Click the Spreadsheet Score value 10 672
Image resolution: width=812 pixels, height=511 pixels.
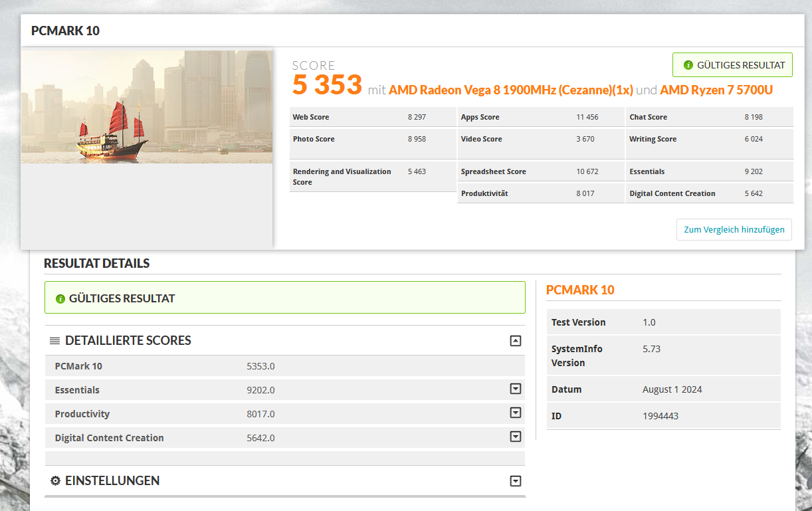[587, 171]
